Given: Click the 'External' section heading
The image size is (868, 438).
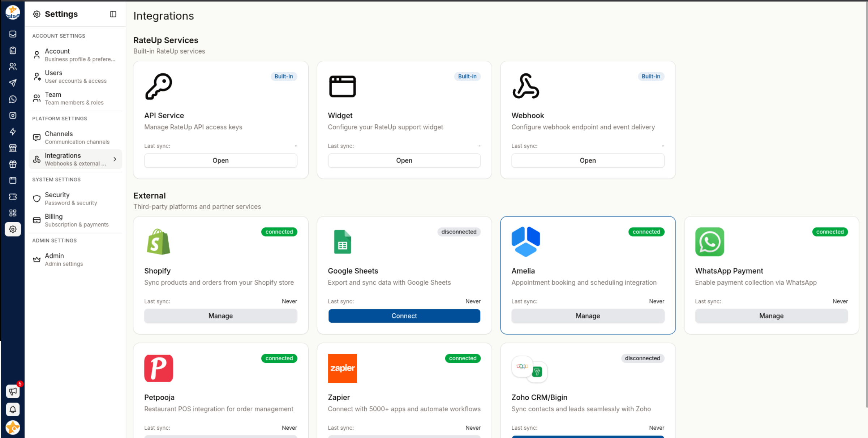Looking at the screenshot, I should pyautogui.click(x=149, y=196).
